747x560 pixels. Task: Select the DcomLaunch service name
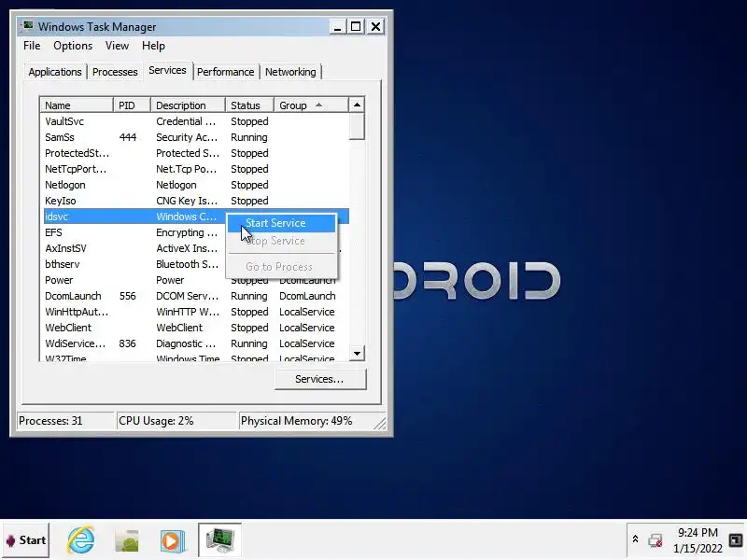73,296
